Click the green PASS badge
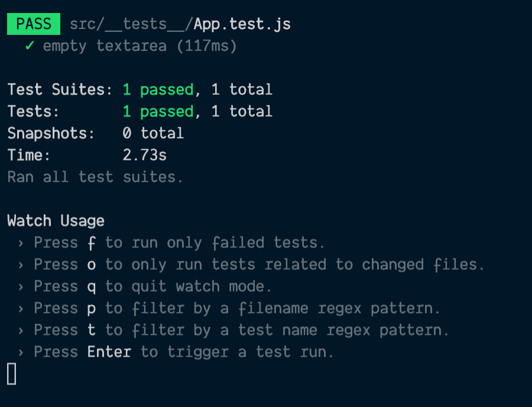The height and width of the screenshot is (407, 532). [34, 24]
